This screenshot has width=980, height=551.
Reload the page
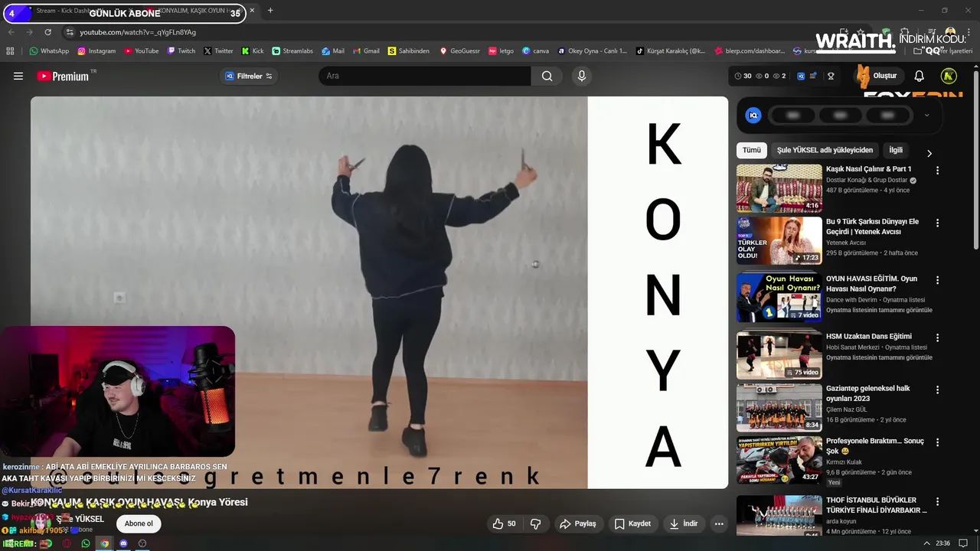47,32
